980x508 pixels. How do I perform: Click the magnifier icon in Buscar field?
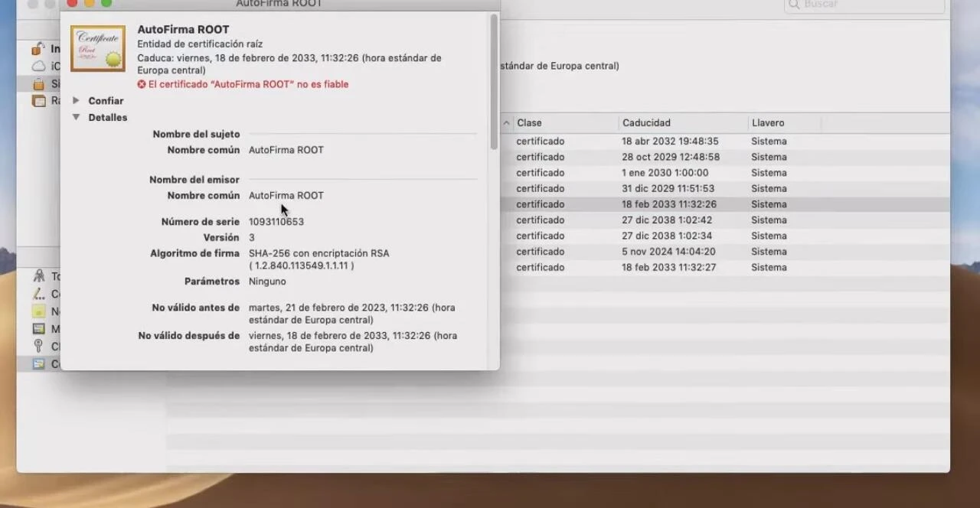coord(794,5)
